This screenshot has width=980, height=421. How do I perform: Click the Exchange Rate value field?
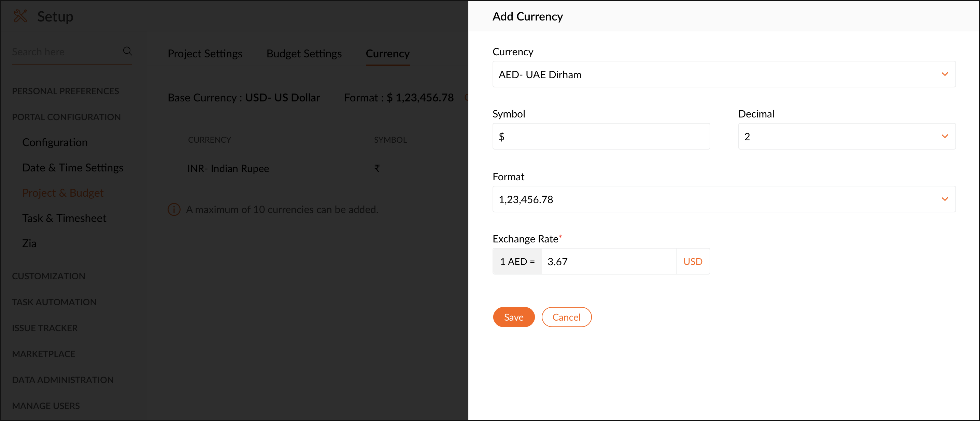point(609,262)
